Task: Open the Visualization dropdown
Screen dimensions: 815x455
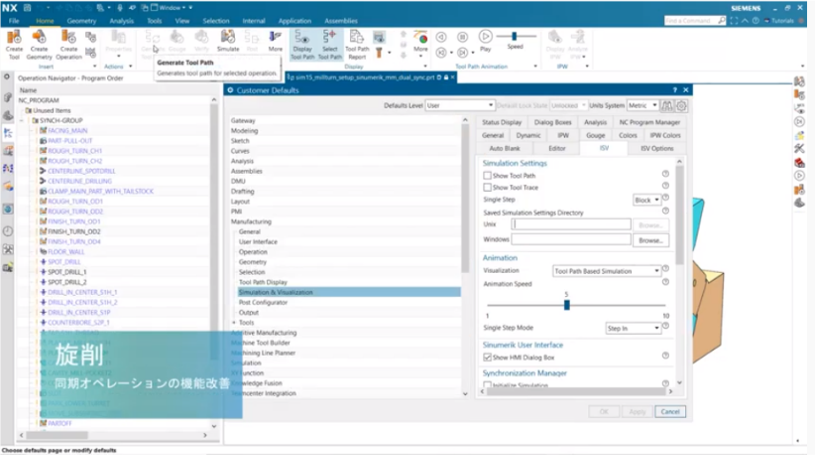Action: tap(606, 271)
